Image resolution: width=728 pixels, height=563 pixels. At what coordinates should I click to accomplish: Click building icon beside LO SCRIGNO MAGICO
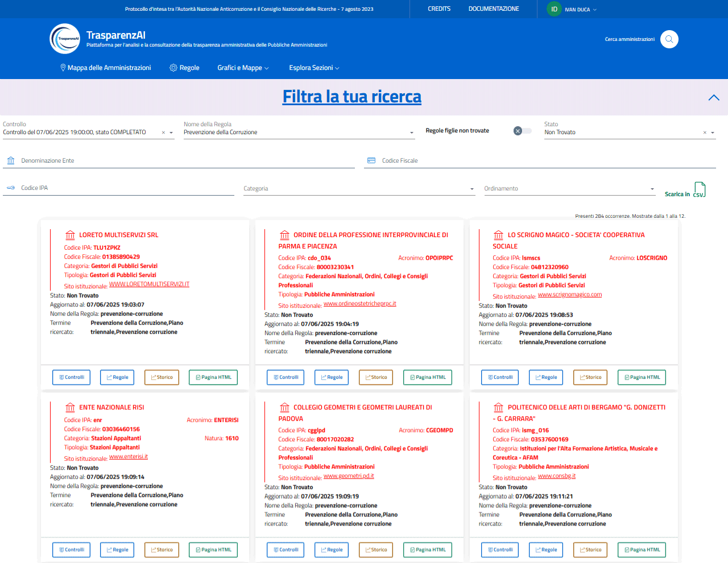499,235
